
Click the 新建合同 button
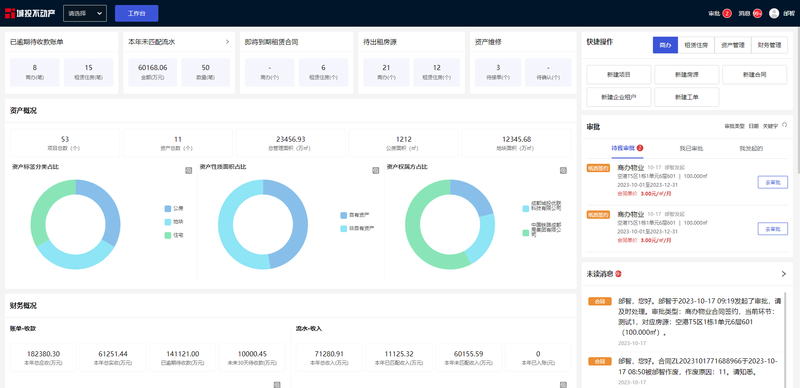coord(755,75)
